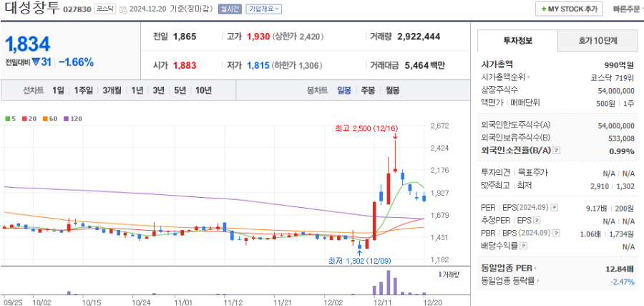This screenshot has height=306, width=644.
Task: Click the stock name 대성창투
Action: click(x=32, y=8)
